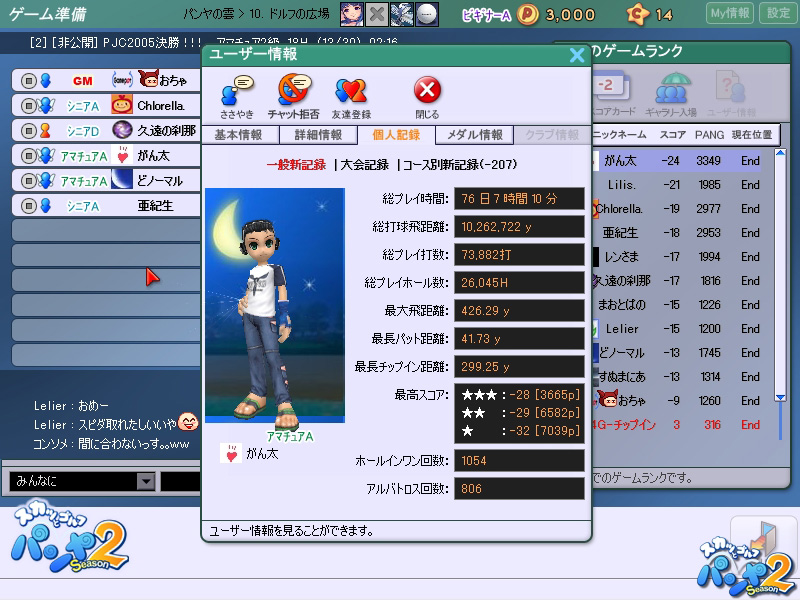The image size is (800, 600).
Task: Open the メダル情報 tab
Action: pyautogui.click(x=474, y=135)
